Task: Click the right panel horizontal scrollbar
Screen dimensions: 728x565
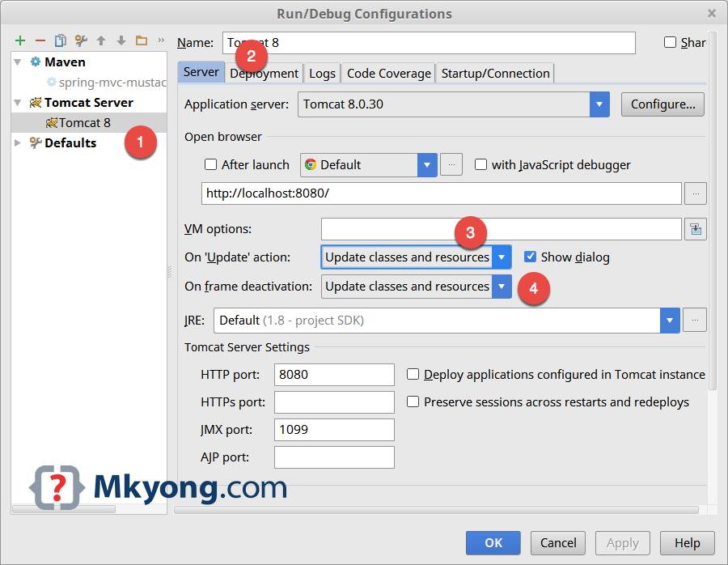Action: coord(437,510)
